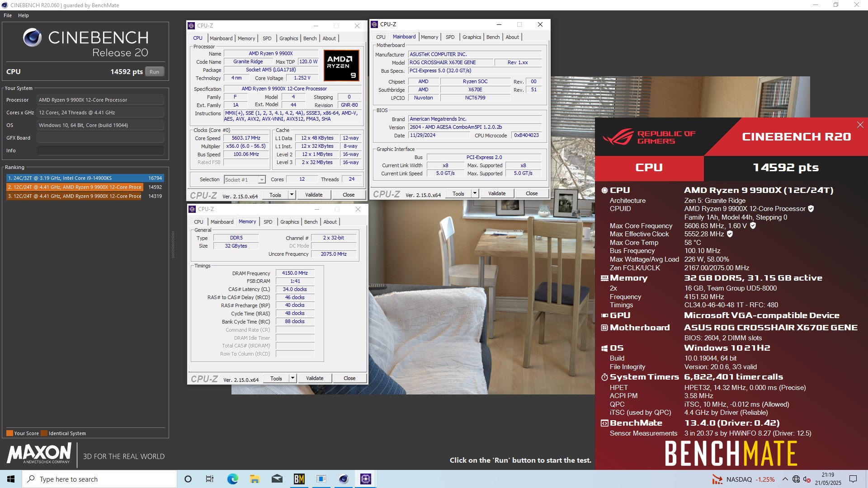This screenshot has width=868, height=488.
Task: Click verified shield next to Max Effective Clock
Action: pos(730,234)
